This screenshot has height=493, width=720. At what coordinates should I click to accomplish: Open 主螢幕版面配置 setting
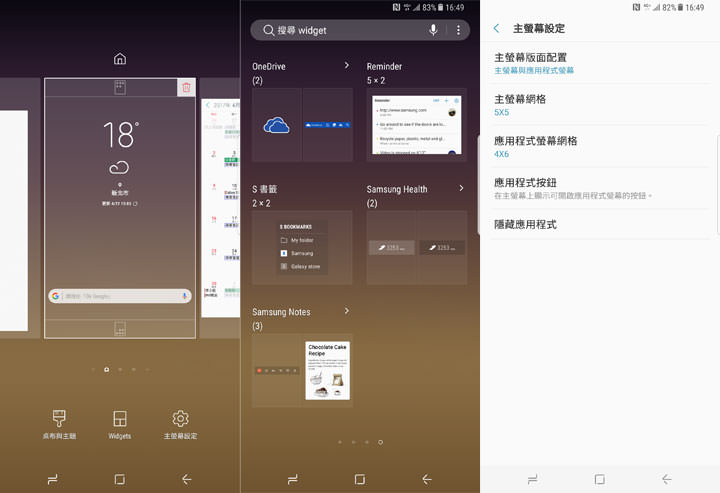point(600,63)
